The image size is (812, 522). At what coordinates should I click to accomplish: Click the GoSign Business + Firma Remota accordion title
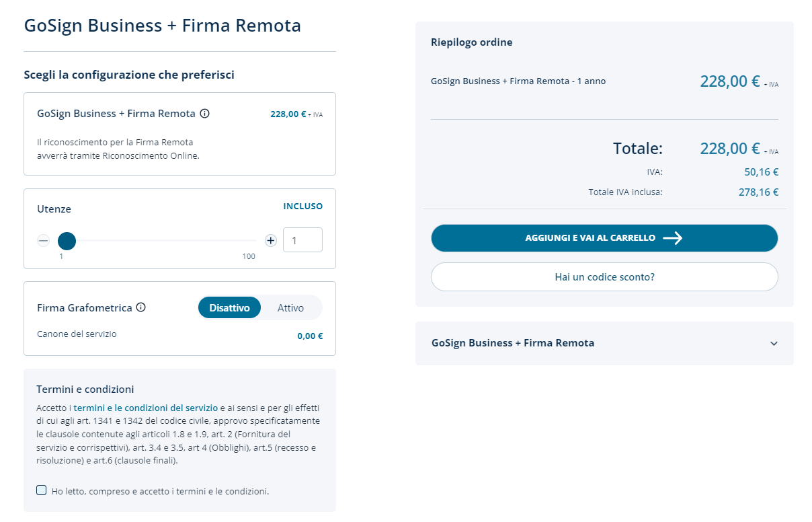(513, 343)
